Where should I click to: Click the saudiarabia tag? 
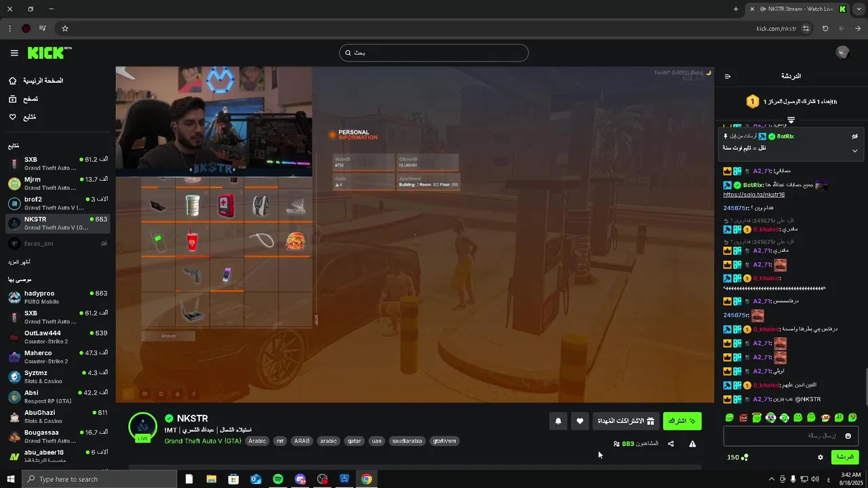(x=407, y=441)
